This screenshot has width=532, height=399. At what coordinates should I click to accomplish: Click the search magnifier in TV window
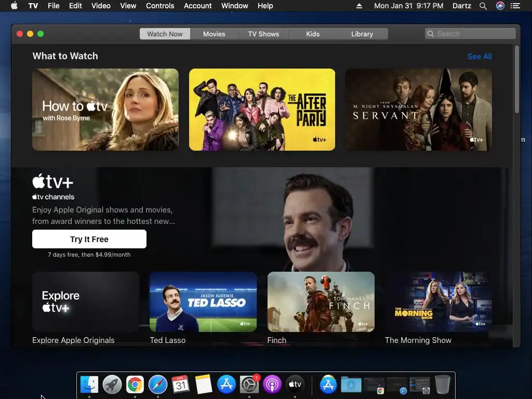431,34
